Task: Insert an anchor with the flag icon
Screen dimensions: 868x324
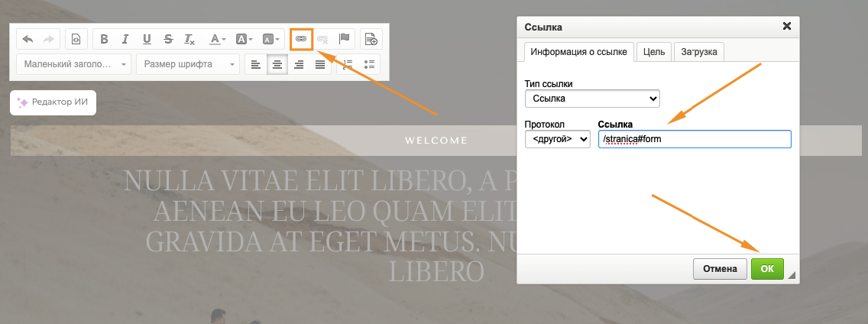Action: click(x=344, y=39)
